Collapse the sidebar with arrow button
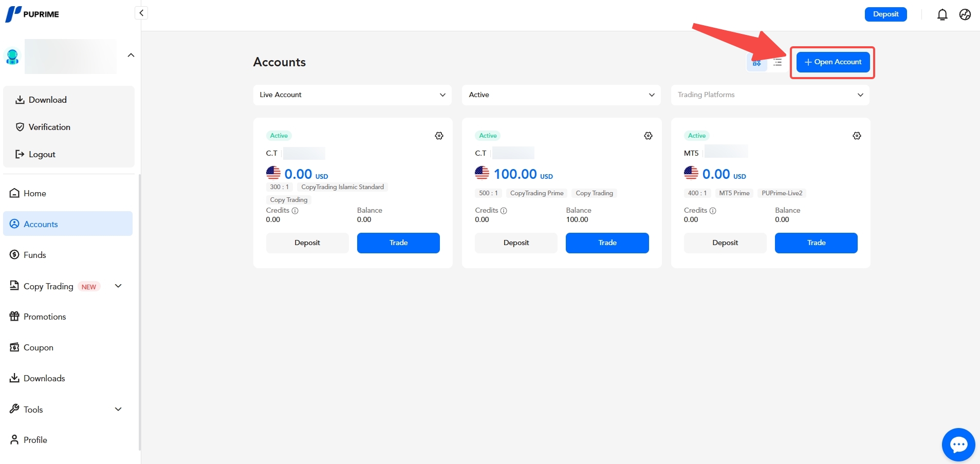This screenshot has height=464, width=980. click(141, 13)
